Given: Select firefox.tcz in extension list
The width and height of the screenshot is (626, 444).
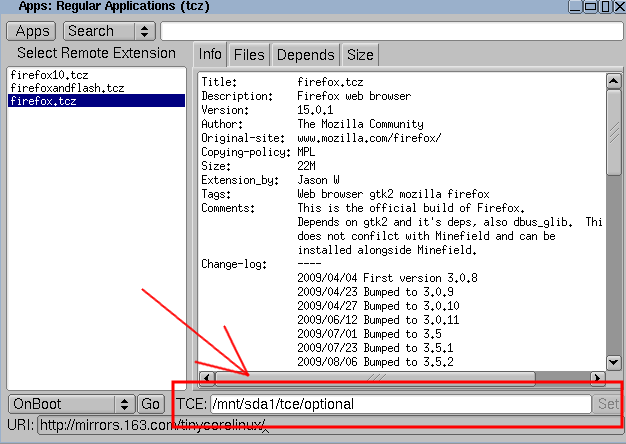Looking at the screenshot, I should (x=96, y=101).
